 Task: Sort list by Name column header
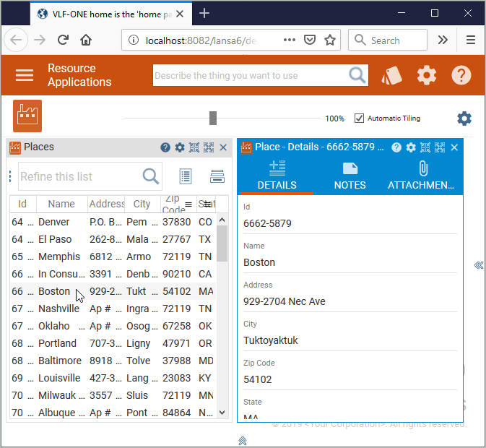(x=61, y=204)
